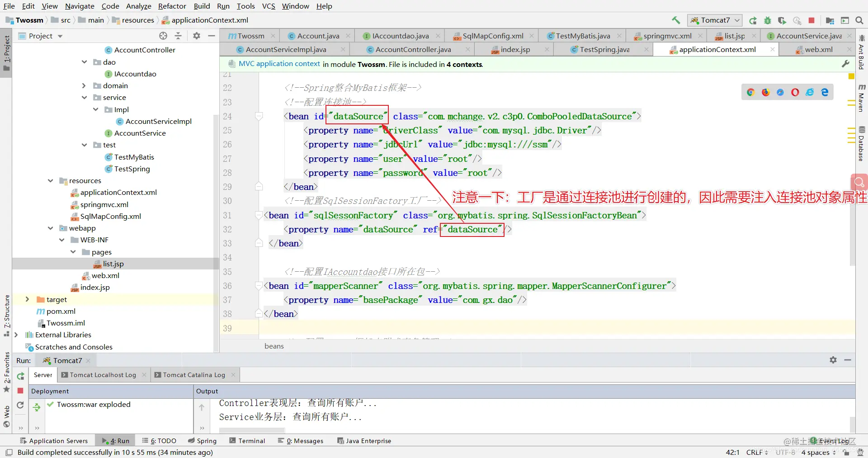
Task: Click the update application refresh icon in Run panel
Action: pyautogui.click(x=20, y=405)
